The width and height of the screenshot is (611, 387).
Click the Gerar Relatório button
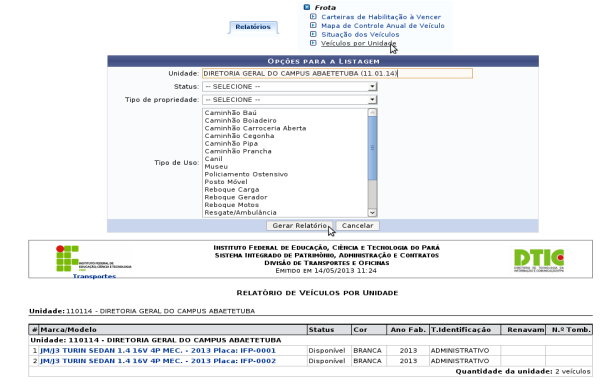(x=299, y=226)
